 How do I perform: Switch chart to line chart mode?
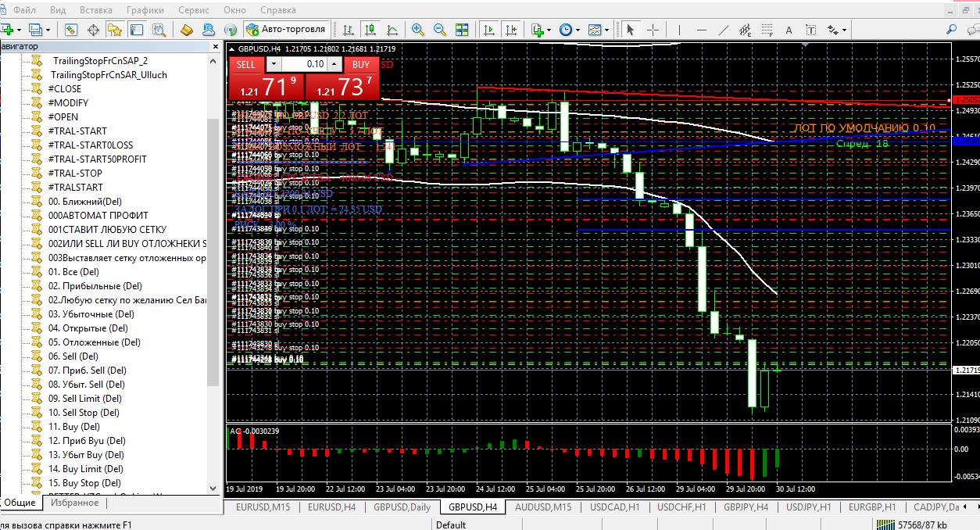391,30
